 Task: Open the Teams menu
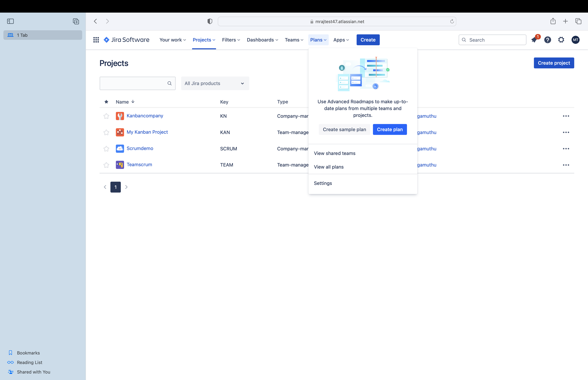[x=294, y=40]
